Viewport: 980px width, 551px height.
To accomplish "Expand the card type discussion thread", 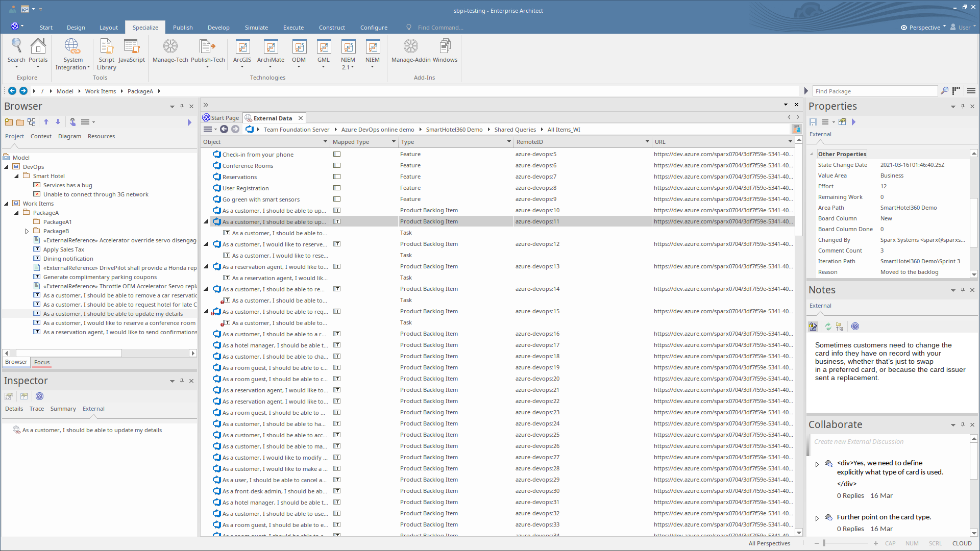I will (x=817, y=518).
